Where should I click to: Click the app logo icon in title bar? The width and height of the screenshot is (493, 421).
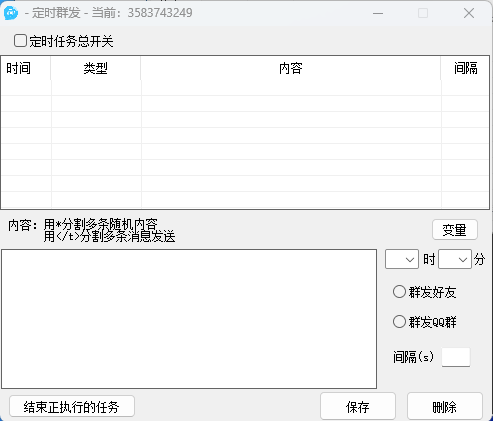(x=11, y=13)
